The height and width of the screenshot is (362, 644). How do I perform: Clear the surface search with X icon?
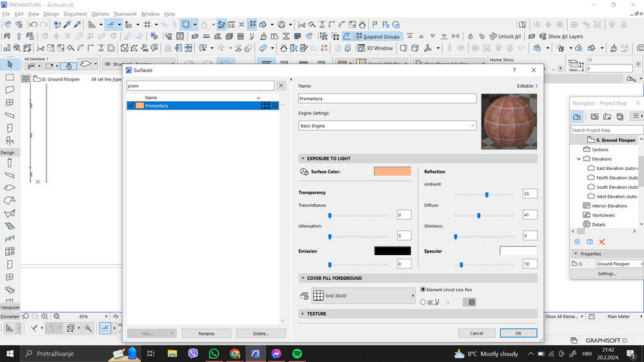click(281, 86)
